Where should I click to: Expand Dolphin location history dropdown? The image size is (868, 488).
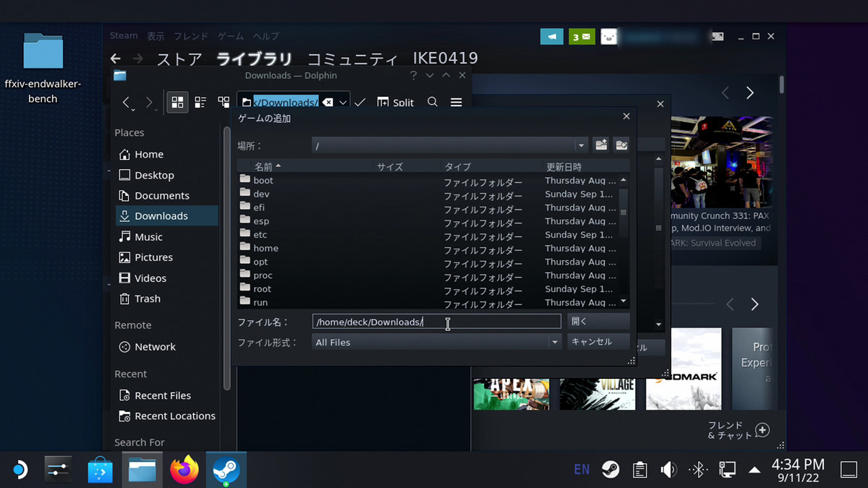(x=343, y=103)
